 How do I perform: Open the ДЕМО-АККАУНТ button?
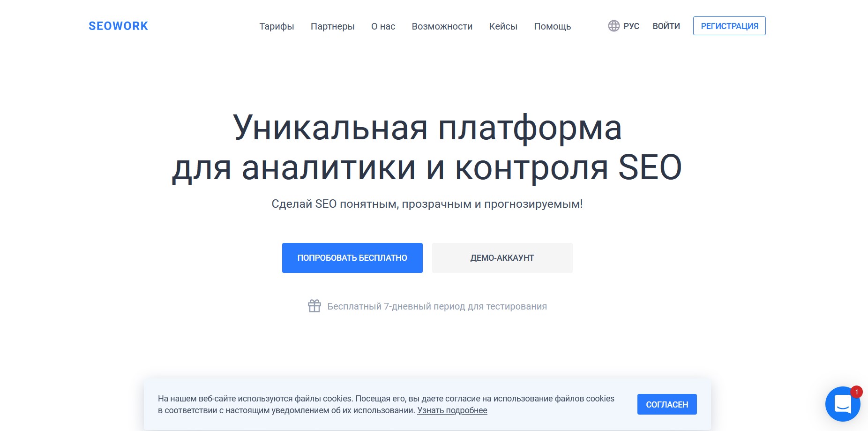(502, 258)
